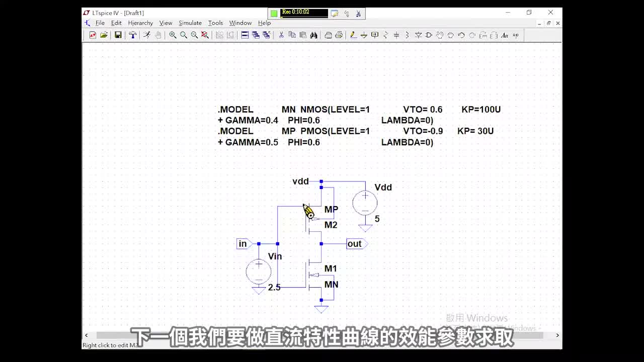The image size is (644, 362).
Task: Click the 'vdd' net label
Action: click(x=300, y=182)
